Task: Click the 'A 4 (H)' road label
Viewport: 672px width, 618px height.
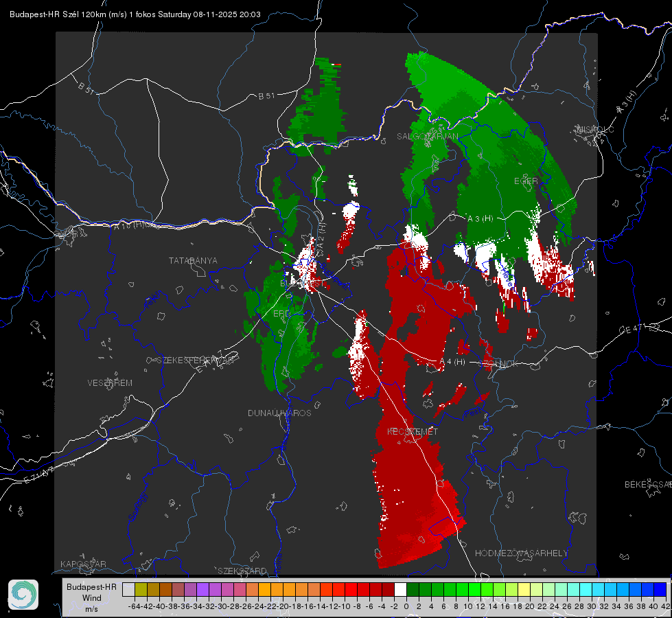Action: click(x=452, y=362)
